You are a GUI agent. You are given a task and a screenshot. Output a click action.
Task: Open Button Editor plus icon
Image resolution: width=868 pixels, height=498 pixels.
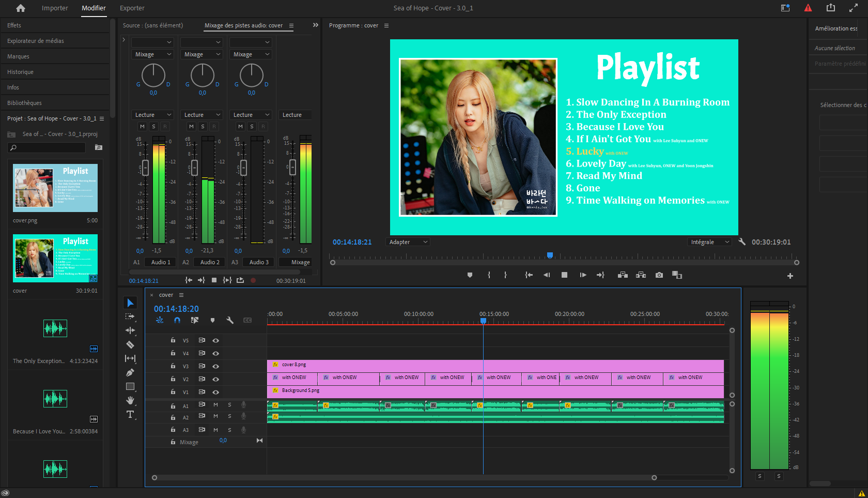click(790, 276)
